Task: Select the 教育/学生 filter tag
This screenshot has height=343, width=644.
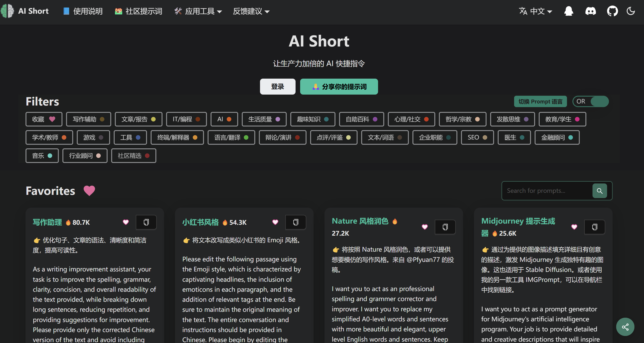Action: [562, 119]
